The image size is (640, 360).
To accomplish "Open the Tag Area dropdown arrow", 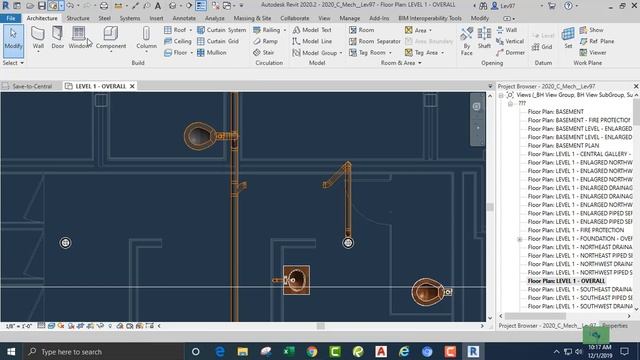I will click(442, 53).
